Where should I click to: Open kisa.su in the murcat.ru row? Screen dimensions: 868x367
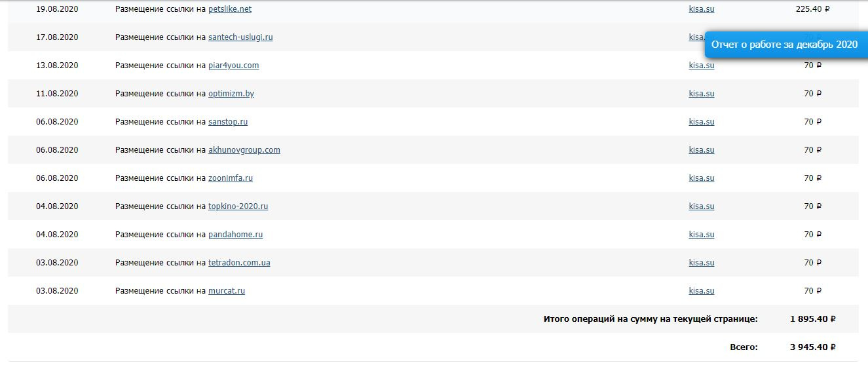(702, 291)
